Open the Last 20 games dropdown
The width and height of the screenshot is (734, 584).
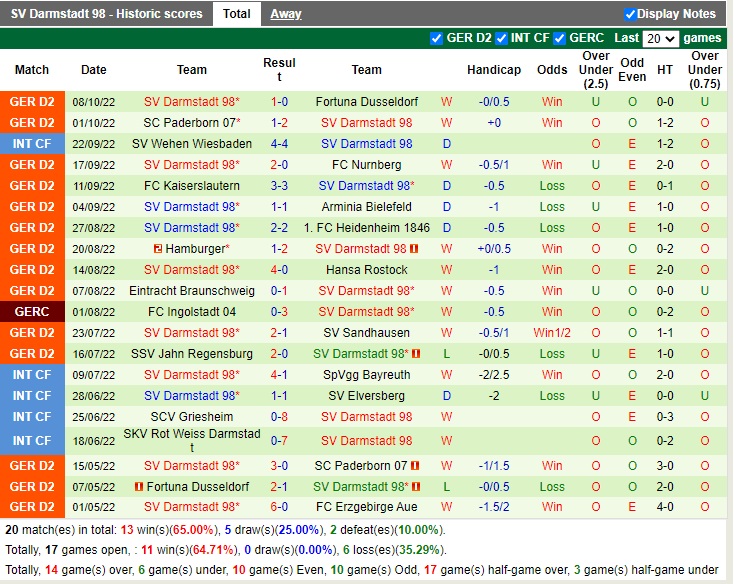(661, 38)
